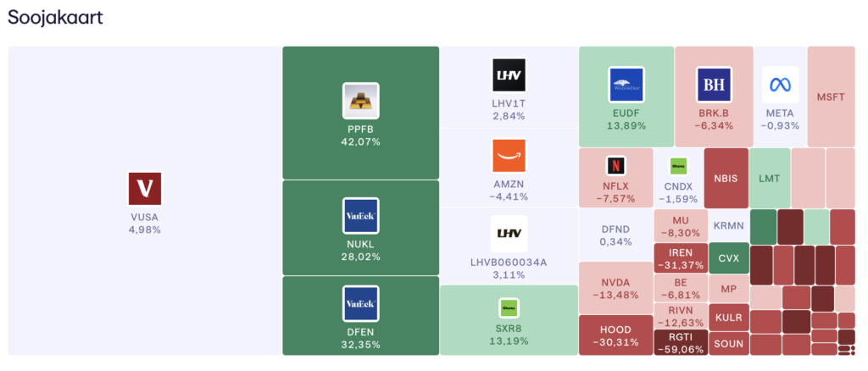868x371 pixels.
Task: Click the LHV1T black logo icon
Action: point(509,75)
